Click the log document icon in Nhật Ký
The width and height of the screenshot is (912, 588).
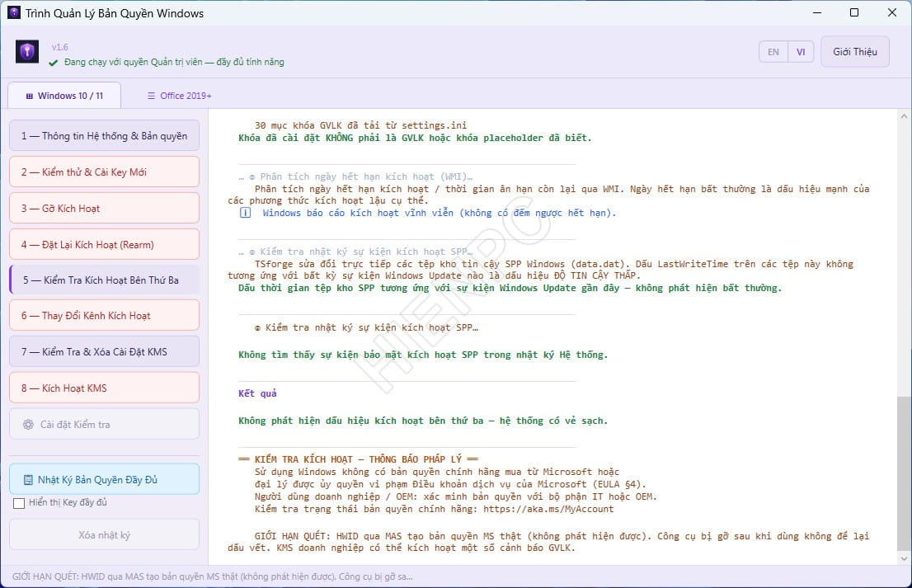tap(28, 480)
